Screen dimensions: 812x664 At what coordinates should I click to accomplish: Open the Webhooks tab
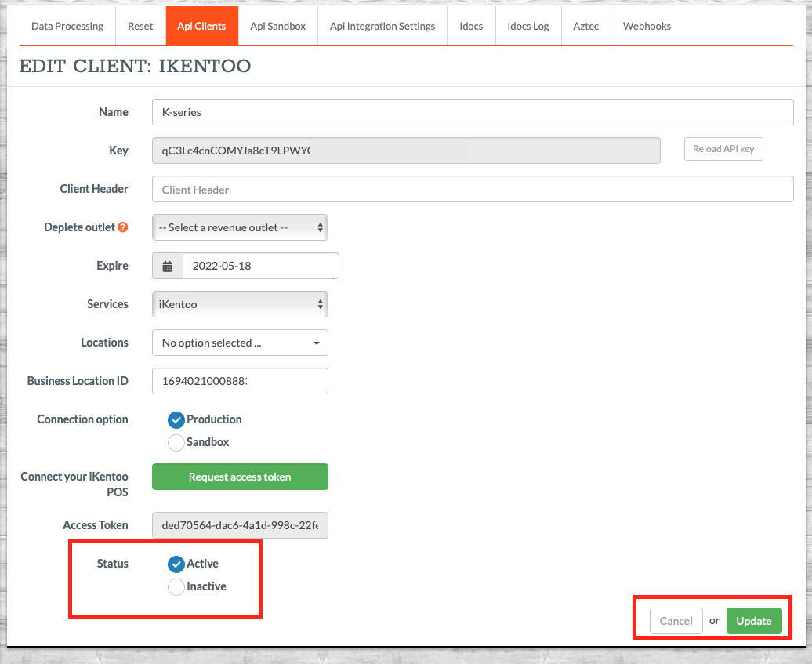[x=647, y=27]
